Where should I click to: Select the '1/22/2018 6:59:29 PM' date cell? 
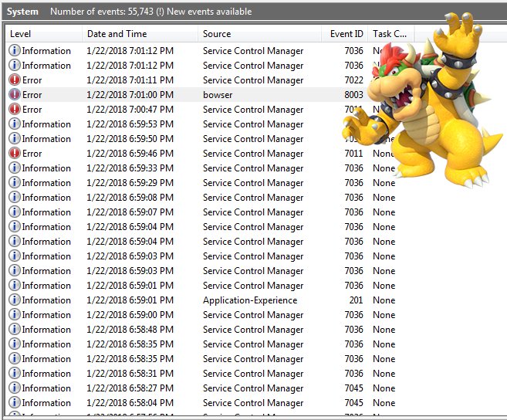(x=130, y=182)
